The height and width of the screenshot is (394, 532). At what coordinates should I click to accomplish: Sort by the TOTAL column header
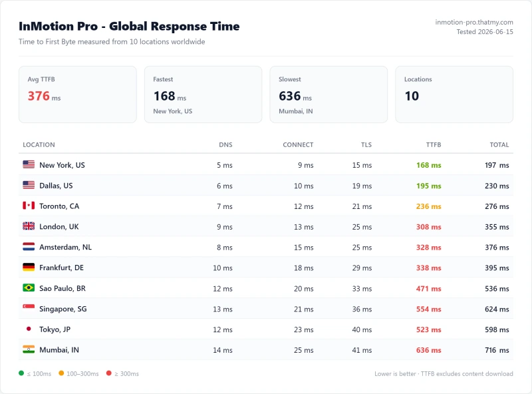point(499,144)
